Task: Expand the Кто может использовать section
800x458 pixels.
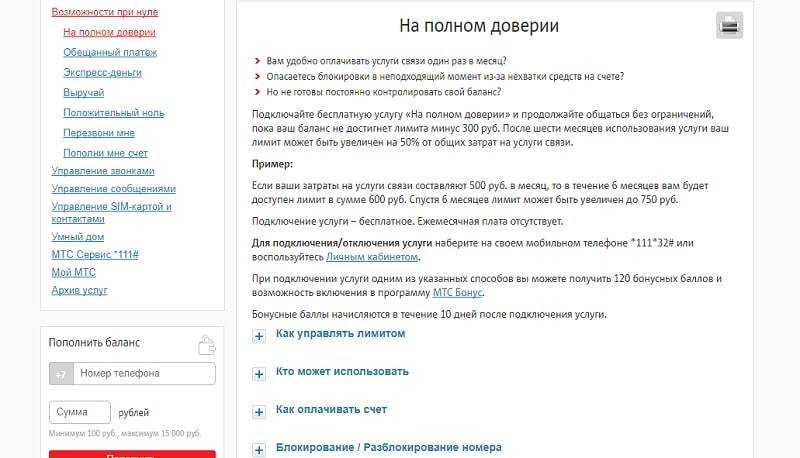Action: coord(259,374)
